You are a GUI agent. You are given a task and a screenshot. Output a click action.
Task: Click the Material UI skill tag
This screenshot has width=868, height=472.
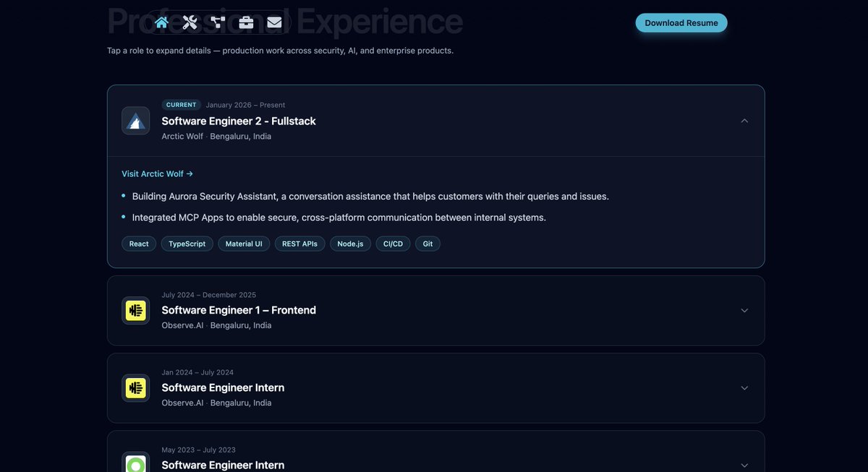[x=244, y=244]
